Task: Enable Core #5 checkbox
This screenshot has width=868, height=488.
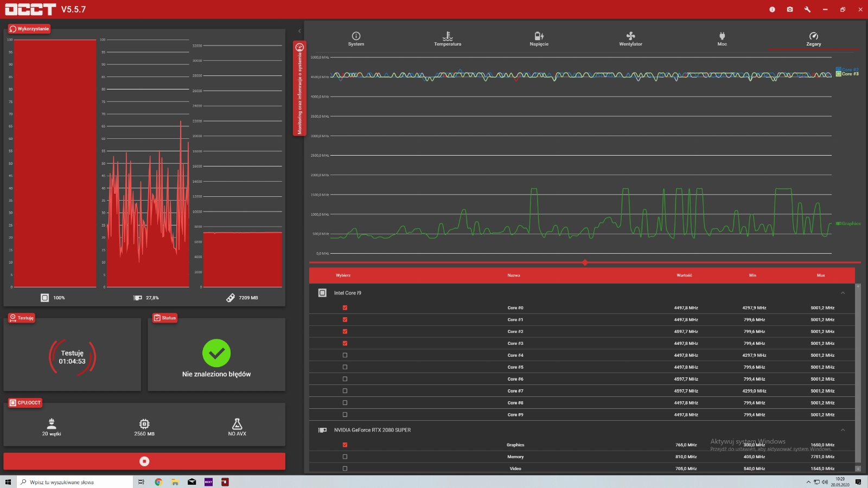Action: [x=345, y=367]
